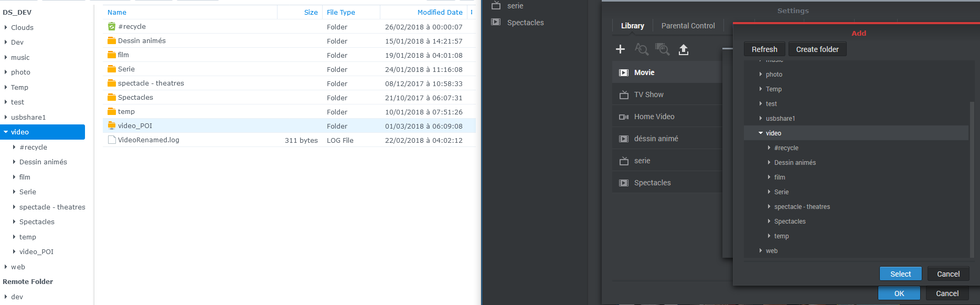Screen dimensions: 980x305
Task: Open the column options menu icon
Action: click(472, 12)
